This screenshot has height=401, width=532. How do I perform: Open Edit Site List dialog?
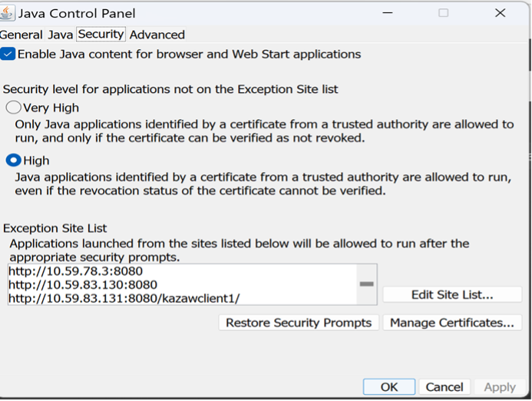tap(452, 295)
